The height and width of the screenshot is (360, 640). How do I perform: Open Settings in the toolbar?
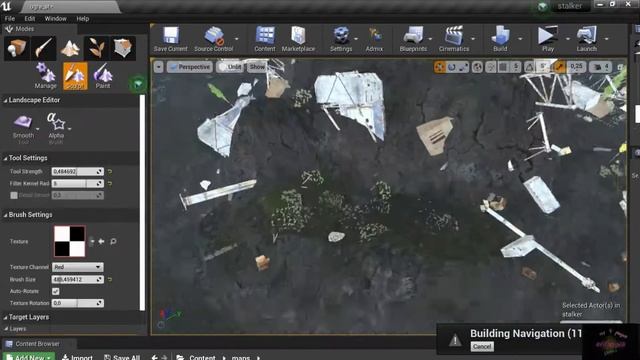click(341, 39)
